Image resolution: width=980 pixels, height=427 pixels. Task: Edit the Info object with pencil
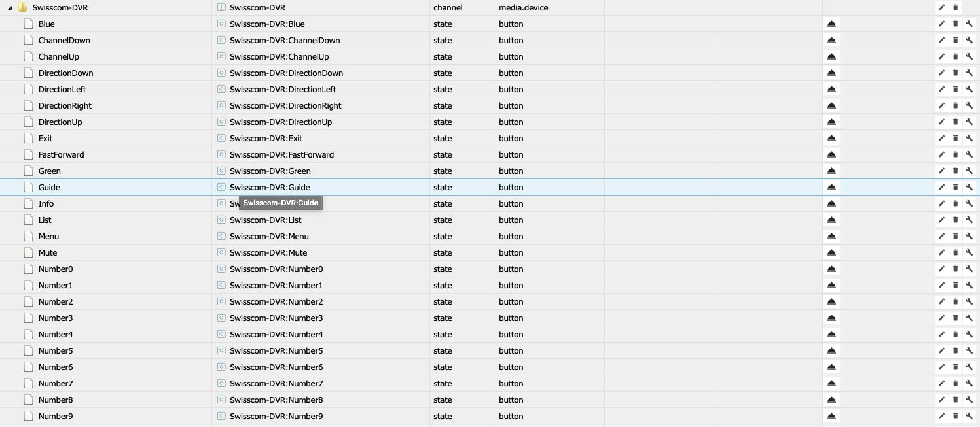point(941,203)
